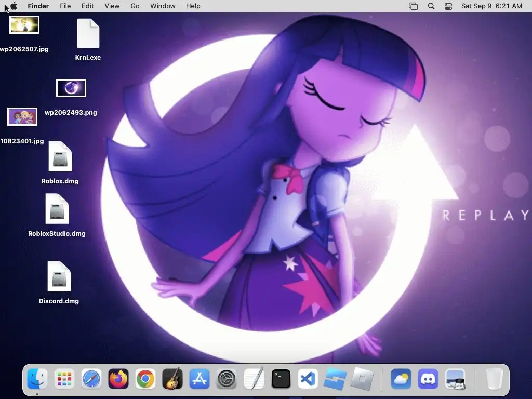Open the Apple menu
The height and width of the screenshot is (399, 532).
pyautogui.click(x=13, y=6)
